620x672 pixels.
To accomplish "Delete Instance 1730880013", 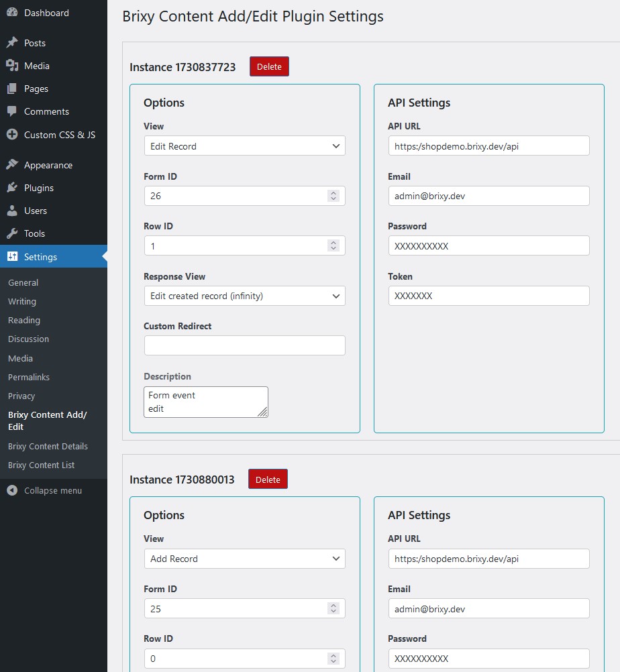I will pos(268,480).
